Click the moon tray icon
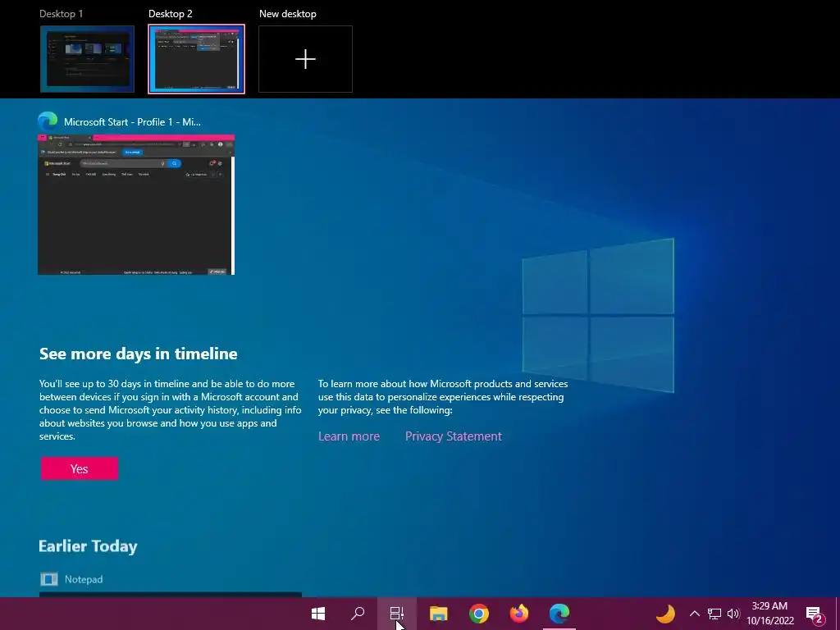 point(666,614)
